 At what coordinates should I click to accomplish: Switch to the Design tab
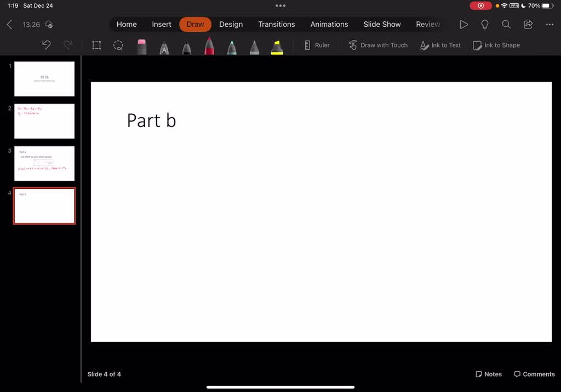[x=231, y=25]
